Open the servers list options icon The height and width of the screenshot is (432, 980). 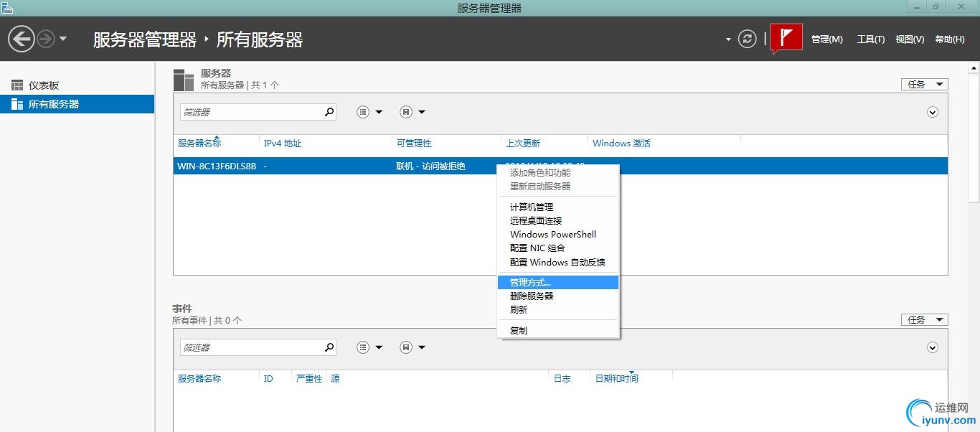pos(363,112)
